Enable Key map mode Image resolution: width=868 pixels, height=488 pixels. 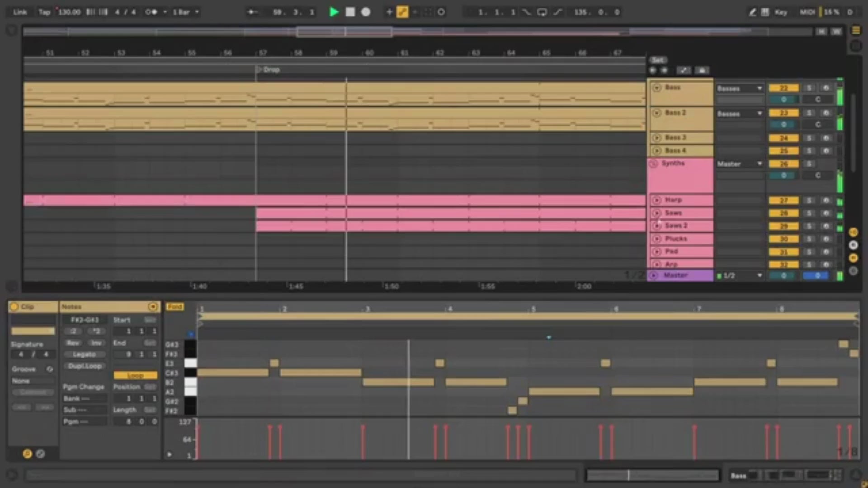[x=781, y=12]
